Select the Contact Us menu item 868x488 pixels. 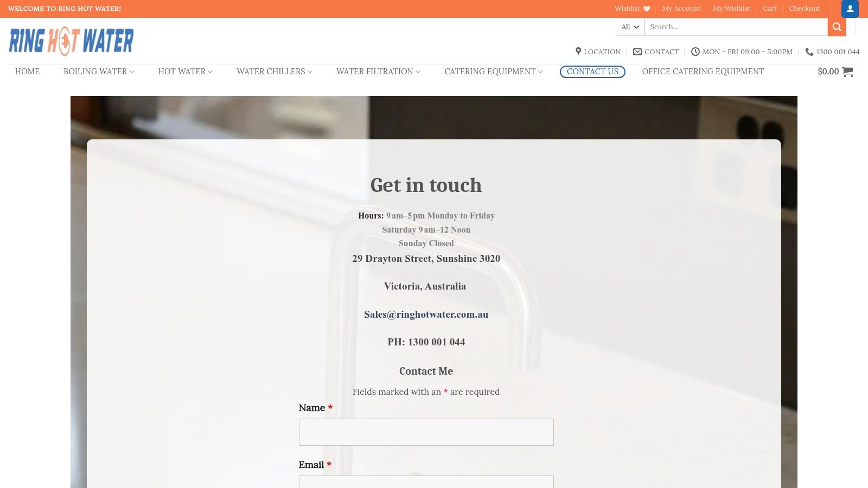(x=592, y=72)
